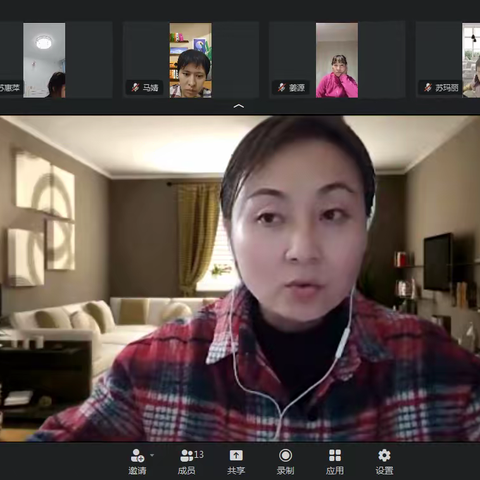Open the 应用 apps grid

pyautogui.click(x=335, y=455)
